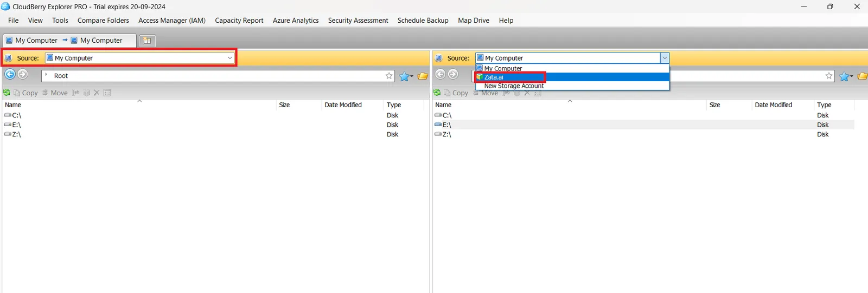Sort left pane by Size column
This screenshot has height=293, width=868.
(284, 105)
